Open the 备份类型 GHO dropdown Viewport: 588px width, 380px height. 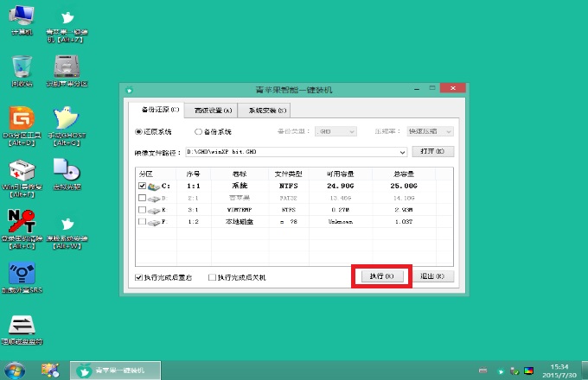[336, 131]
